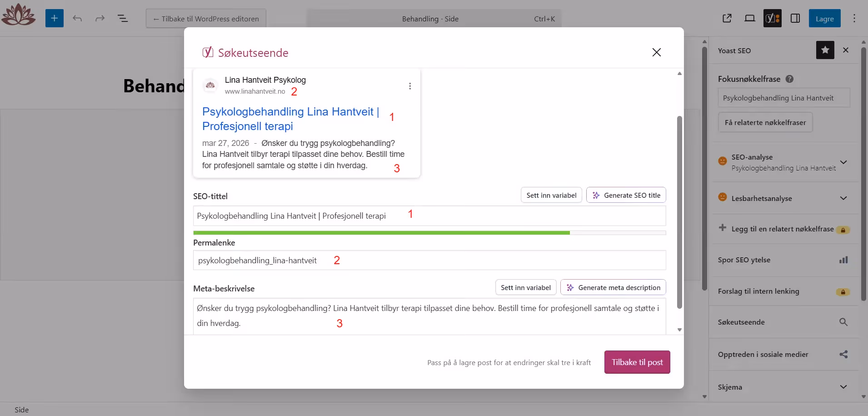Close the Yoast SEO sidebar

[x=846, y=50]
